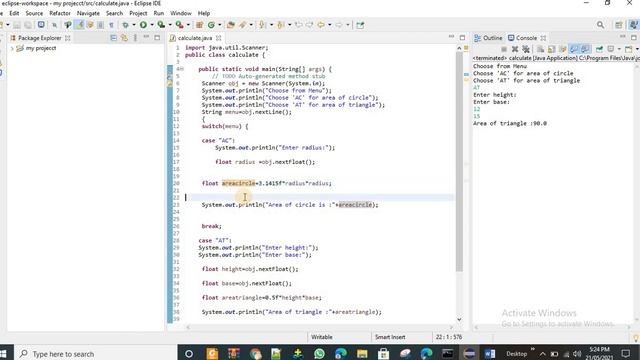Switch to the Outline tab
The height and width of the screenshot is (360, 640).
(488, 38)
